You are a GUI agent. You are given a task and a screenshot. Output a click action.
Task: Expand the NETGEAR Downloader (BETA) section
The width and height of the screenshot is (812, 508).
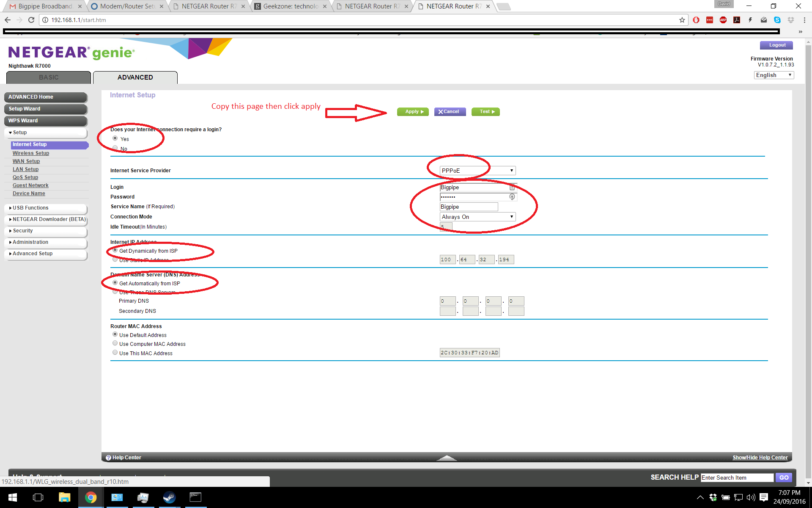pyautogui.click(x=46, y=219)
